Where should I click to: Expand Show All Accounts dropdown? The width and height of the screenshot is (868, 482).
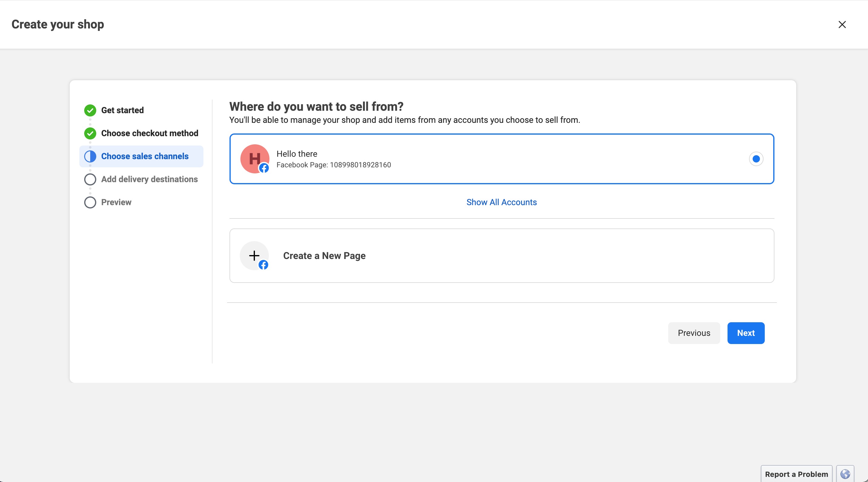click(x=501, y=202)
